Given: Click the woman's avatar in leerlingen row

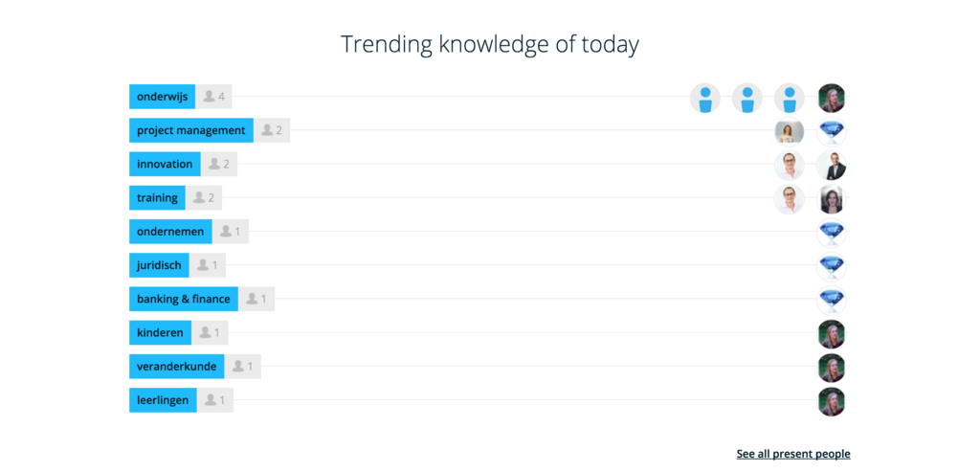Looking at the screenshot, I should [832, 402].
